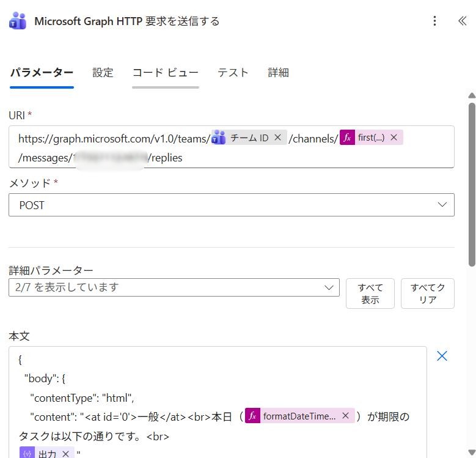476x458 pixels.
Task: Open the メソッド POST dropdown
Action: 232,205
